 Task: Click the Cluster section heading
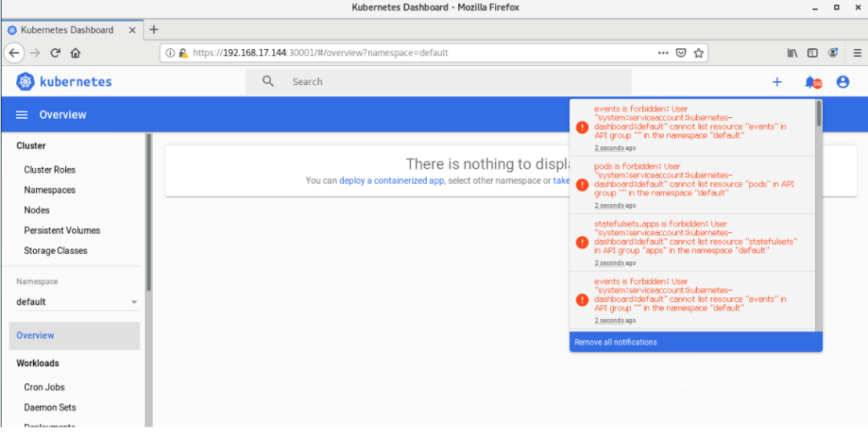(31, 146)
